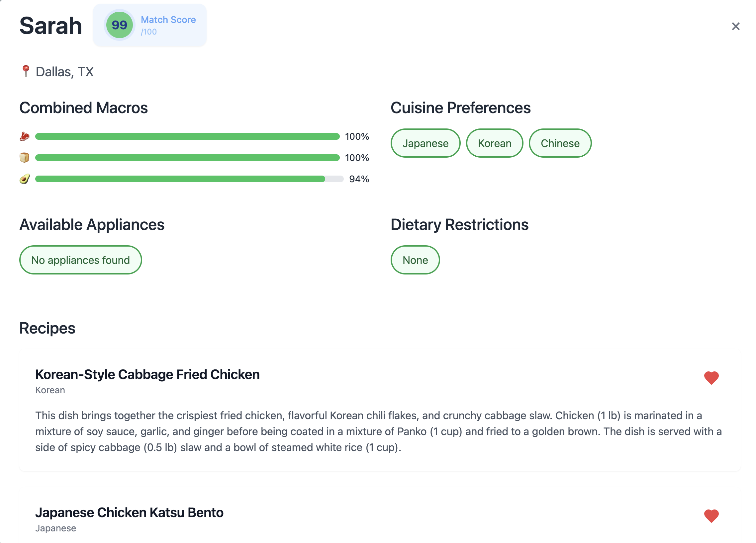Click the Dallas, TX location text
Screen dimensions: 756x543
pyautogui.click(x=65, y=72)
